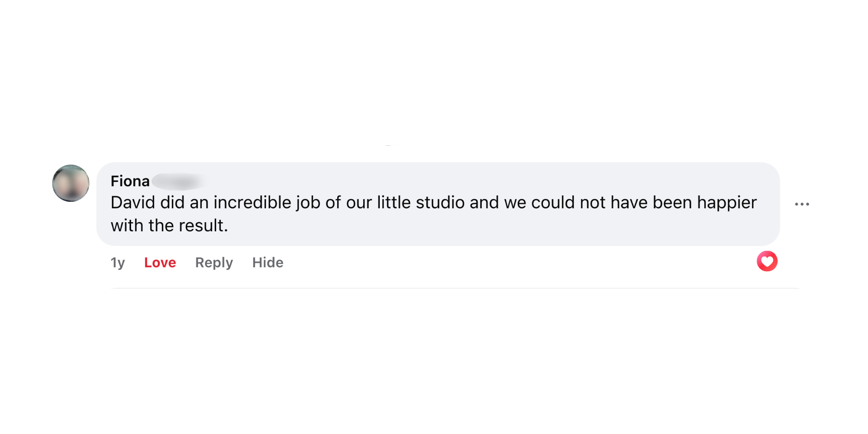Click the 1y timestamp link
Viewport: 868px width, 434px height.
coord(118,263)
